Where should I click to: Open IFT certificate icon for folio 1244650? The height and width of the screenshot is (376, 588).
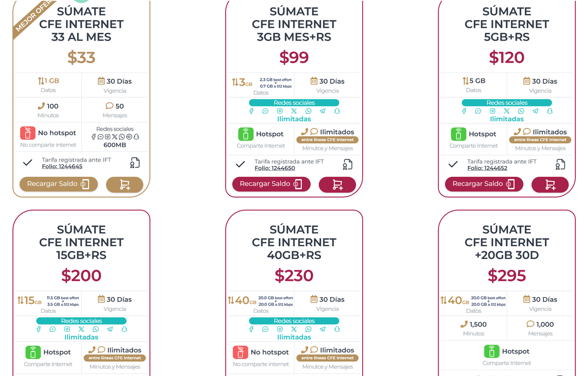coord(347,164)
